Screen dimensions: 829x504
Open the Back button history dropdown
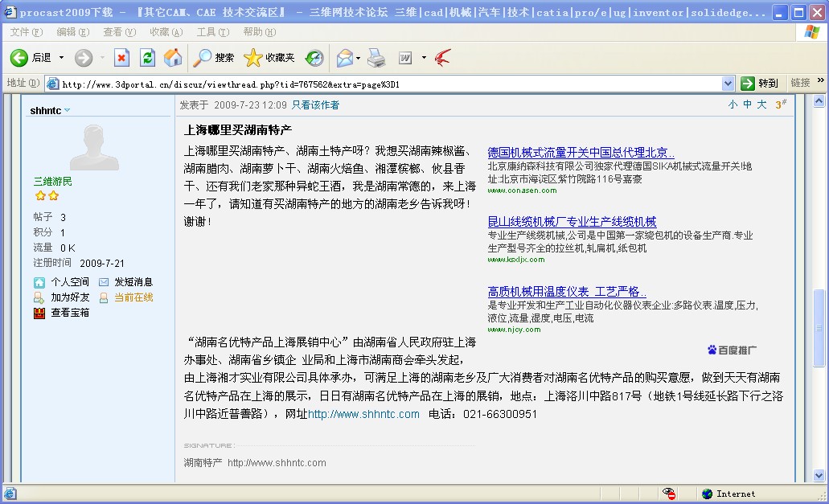61,58
